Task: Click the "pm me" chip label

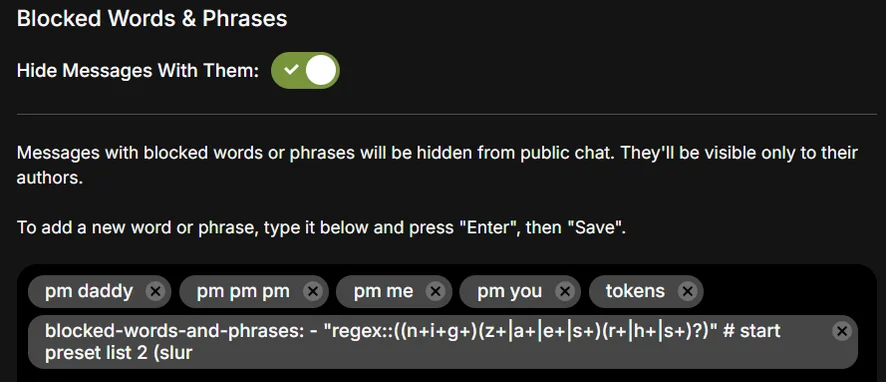Action: point(383,292)
